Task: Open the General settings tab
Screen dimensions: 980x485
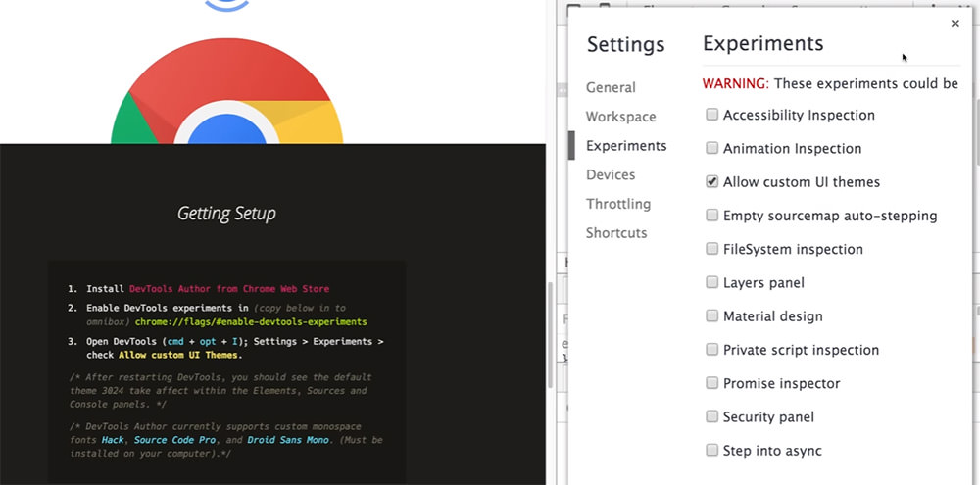Action: tap(611, 87)
